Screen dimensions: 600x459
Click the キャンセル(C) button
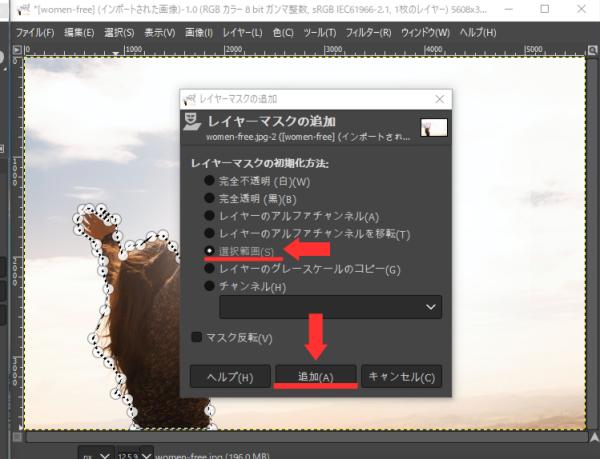(x=401, y=377)
